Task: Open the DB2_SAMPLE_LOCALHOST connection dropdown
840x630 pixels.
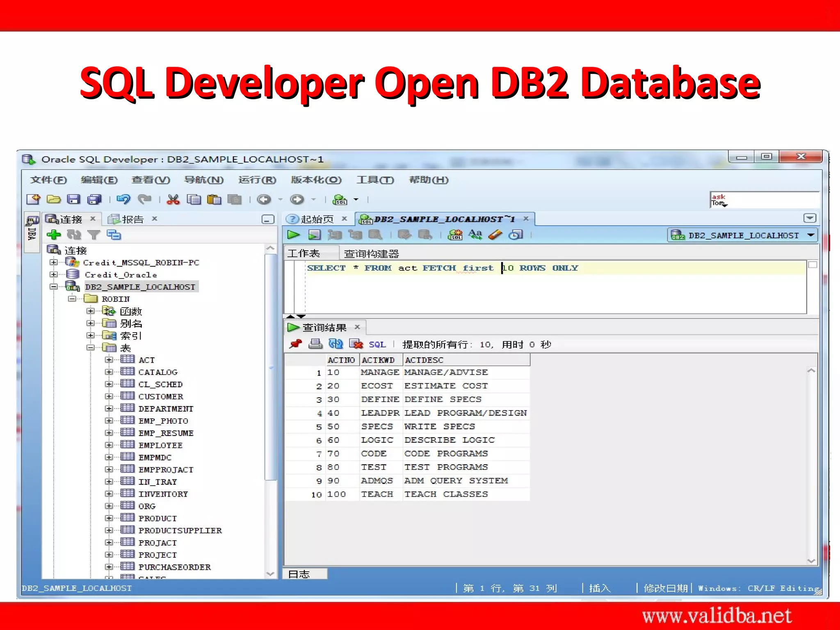Action: point(743,235)
